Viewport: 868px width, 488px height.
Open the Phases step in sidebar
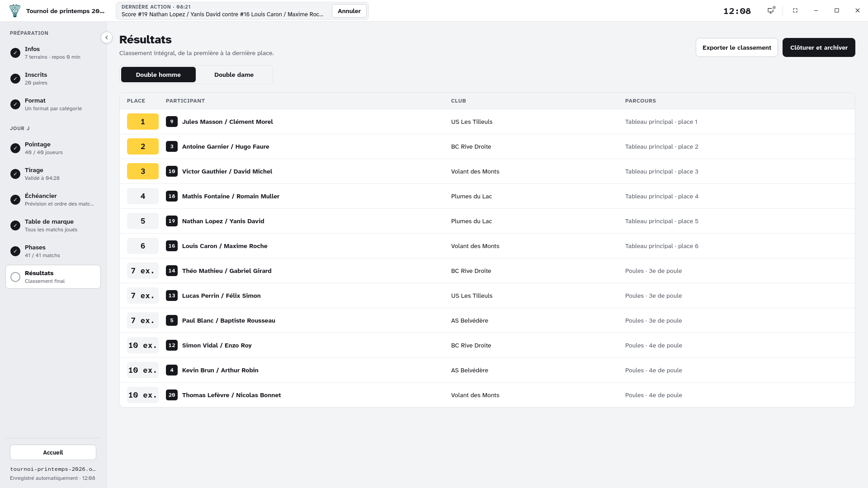53,251
